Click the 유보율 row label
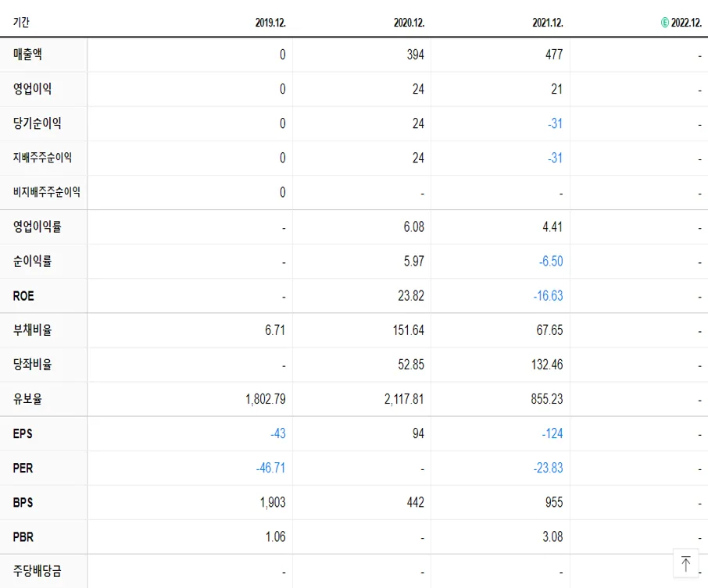Image resolution: width=708 pixels, height=588 pixels. tap(27, 398)
